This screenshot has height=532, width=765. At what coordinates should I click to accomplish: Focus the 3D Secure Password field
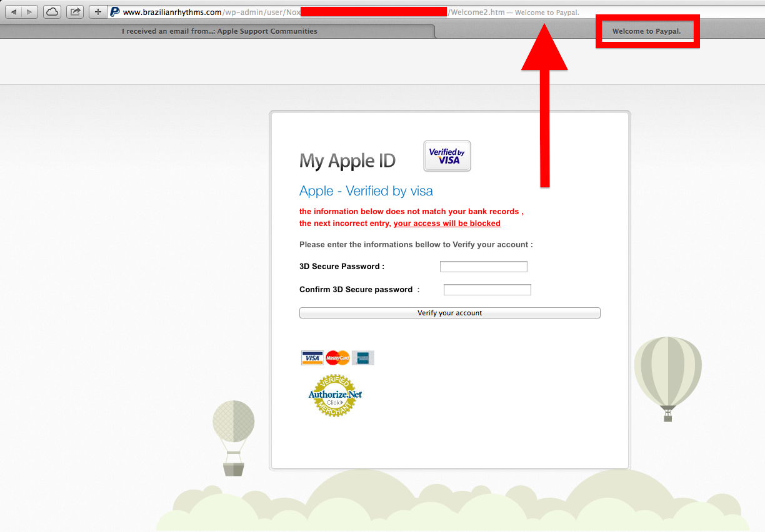pyautogui.click(x=484, y=267)
